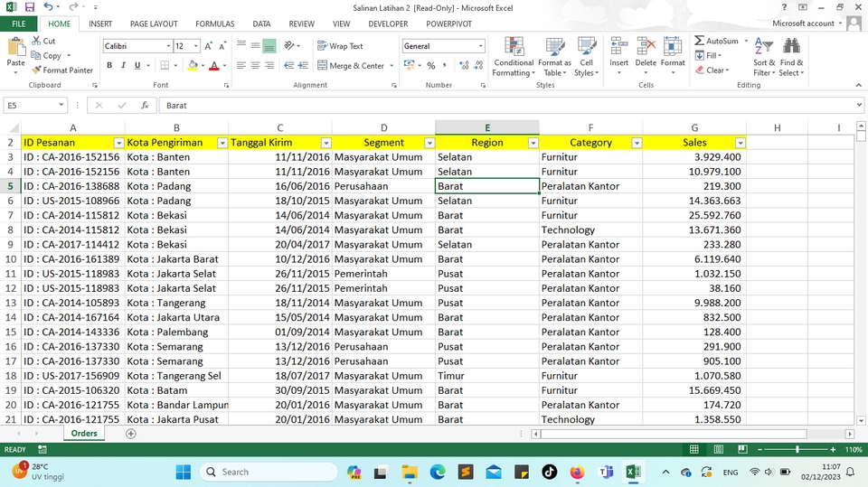Open the Calibri font name dropdown

tap(168, 46)
